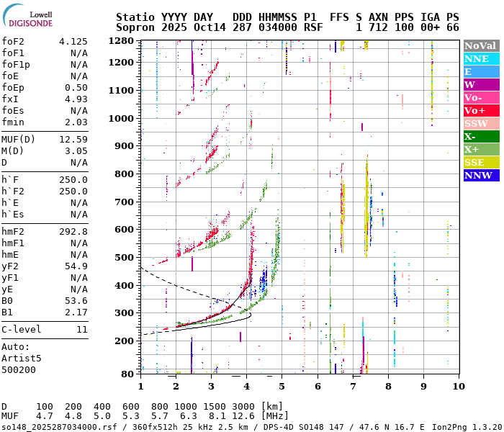Click the 1280 km height axis label
This screenshot has height=432, width=504.
coord(122,41)
